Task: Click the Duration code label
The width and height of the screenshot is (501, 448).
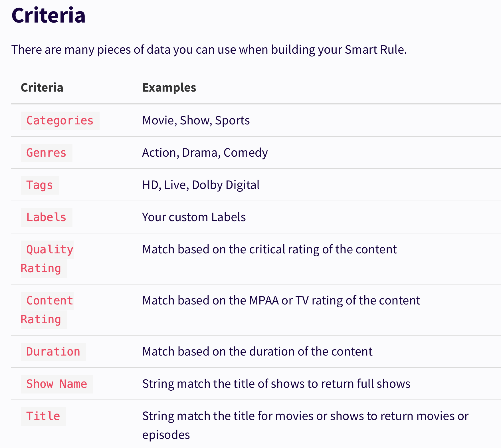Action: pyautogui.click(x=53, y=352)
